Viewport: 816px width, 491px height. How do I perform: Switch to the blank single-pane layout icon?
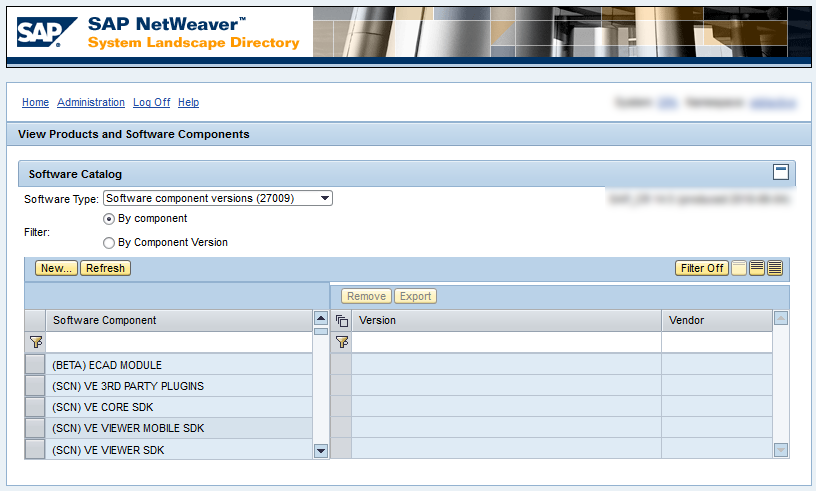click(739, 268)
